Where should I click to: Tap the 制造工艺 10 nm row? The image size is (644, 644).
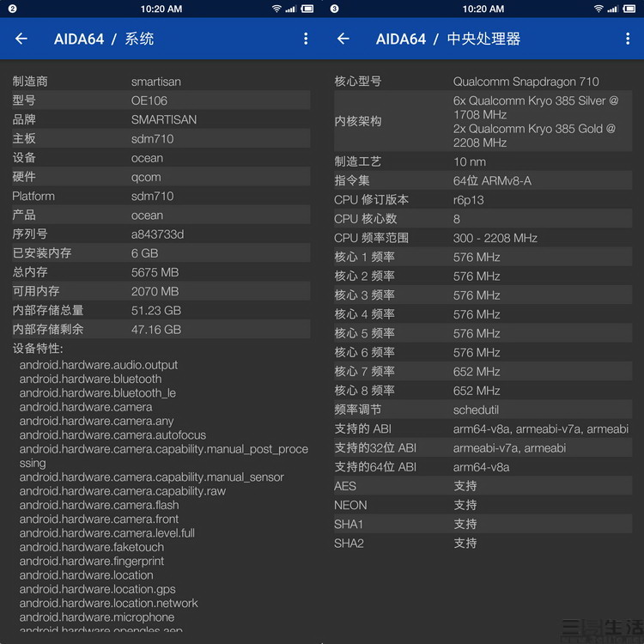coord(483,161)
